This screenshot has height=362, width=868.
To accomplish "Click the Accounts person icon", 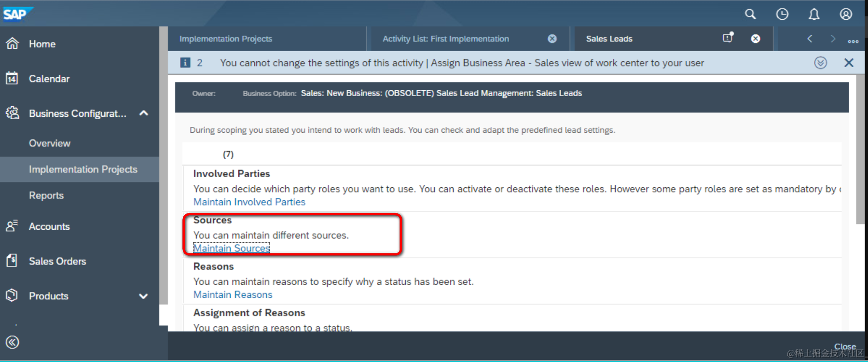I will (12, 226).
